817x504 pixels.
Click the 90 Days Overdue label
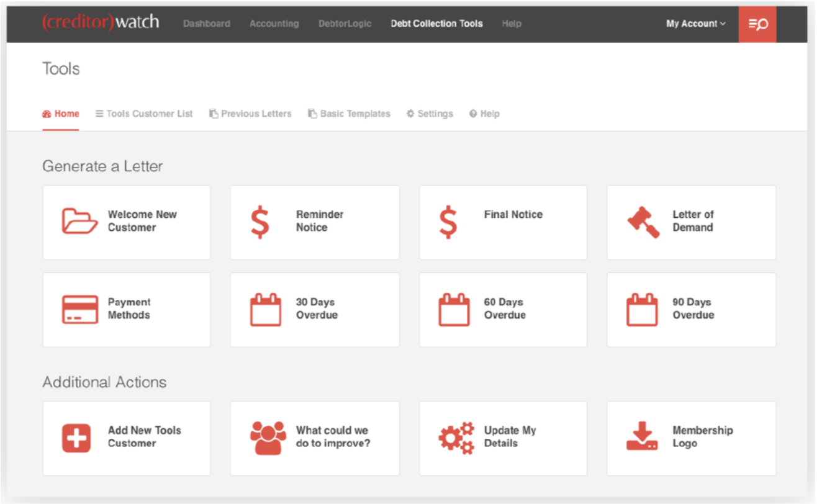point(693,308)
